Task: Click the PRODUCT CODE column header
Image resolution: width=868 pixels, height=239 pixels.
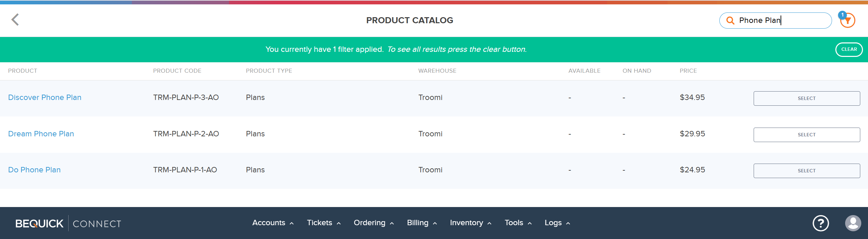Action: [177, 71]
